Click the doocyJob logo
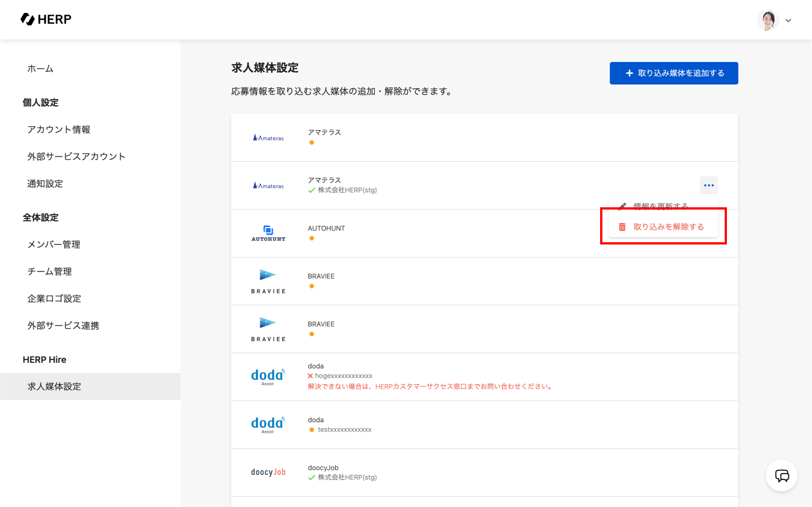The height and width of the screenshot is (507, 812). tap(268, 472)
